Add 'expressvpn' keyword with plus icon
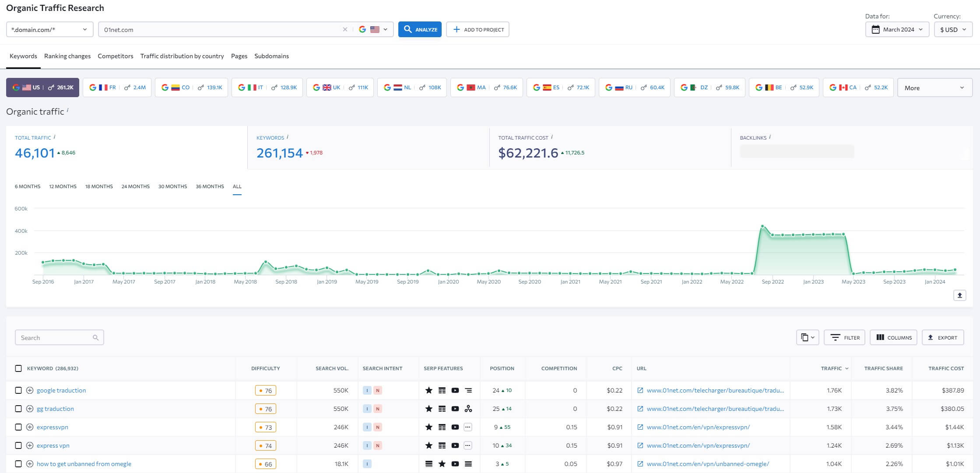The height and width of the screenshot is (473, 980). click(x=30, y=427)
